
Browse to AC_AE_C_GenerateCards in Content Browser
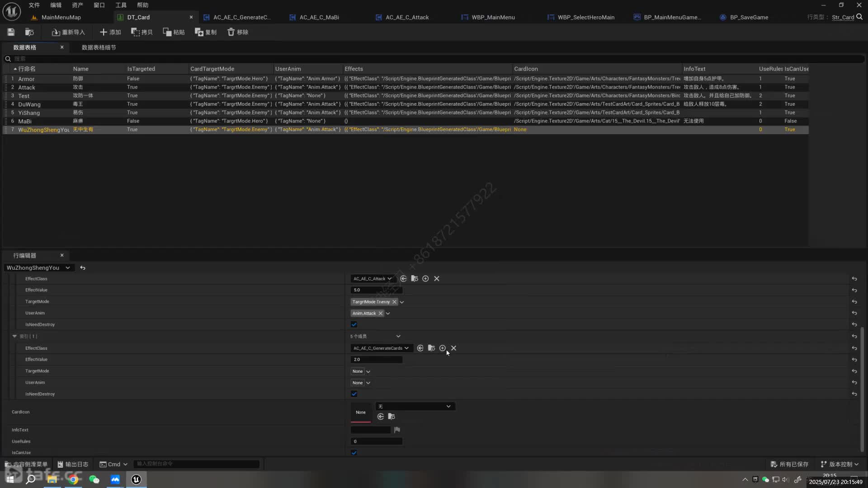pyautogui.click(x=431, y=348)
